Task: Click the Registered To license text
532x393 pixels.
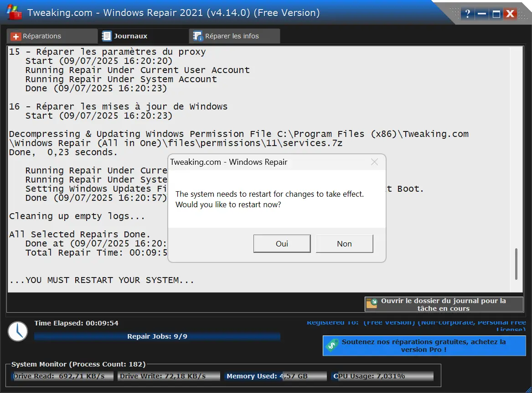Action: tap(416, 326)
